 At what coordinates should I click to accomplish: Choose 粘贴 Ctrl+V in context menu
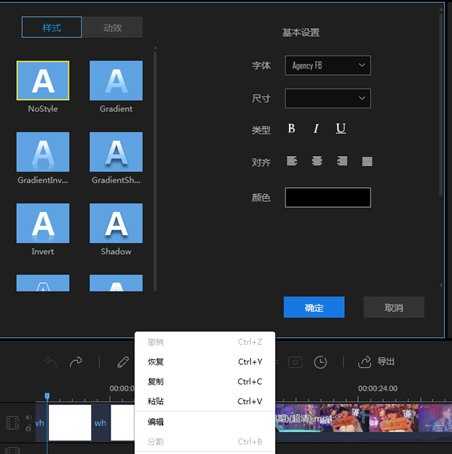coord(205,401)
